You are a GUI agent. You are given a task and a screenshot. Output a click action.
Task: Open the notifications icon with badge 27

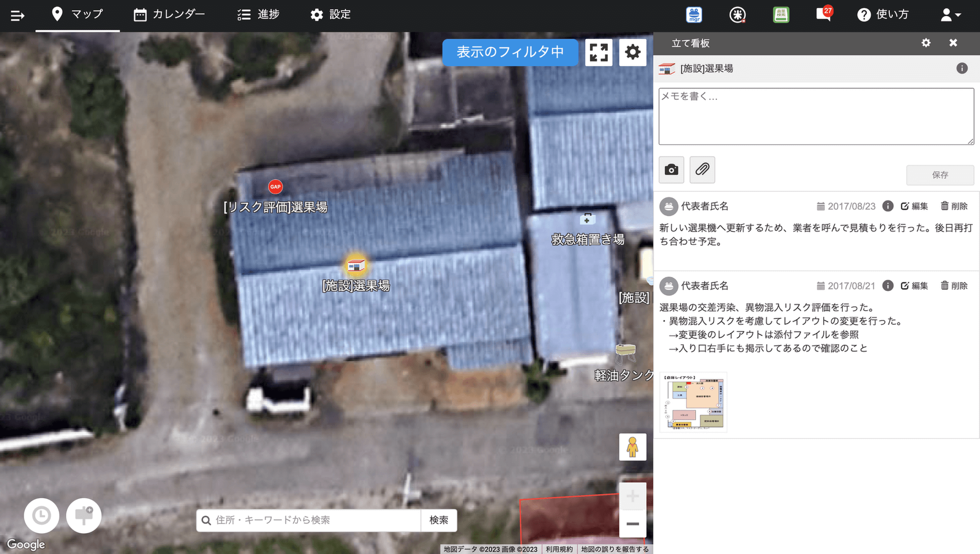(823, 14)
